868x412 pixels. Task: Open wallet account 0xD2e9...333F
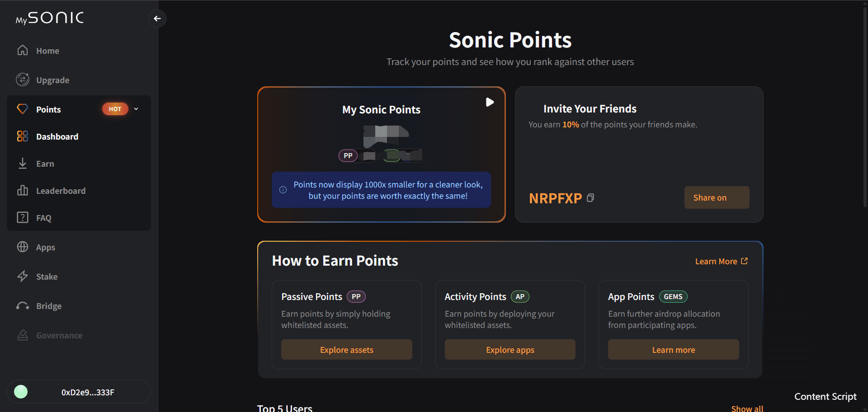coord(79,392)
